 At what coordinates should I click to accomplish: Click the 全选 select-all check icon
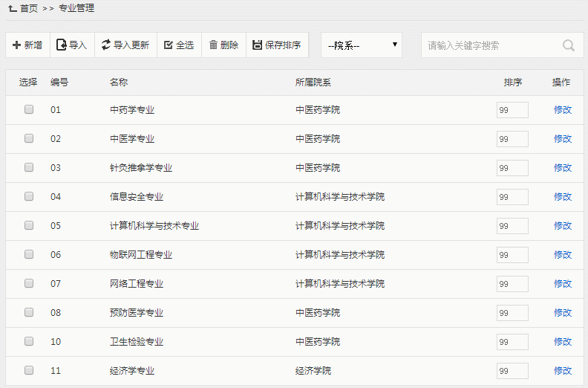tap(169, 45)
